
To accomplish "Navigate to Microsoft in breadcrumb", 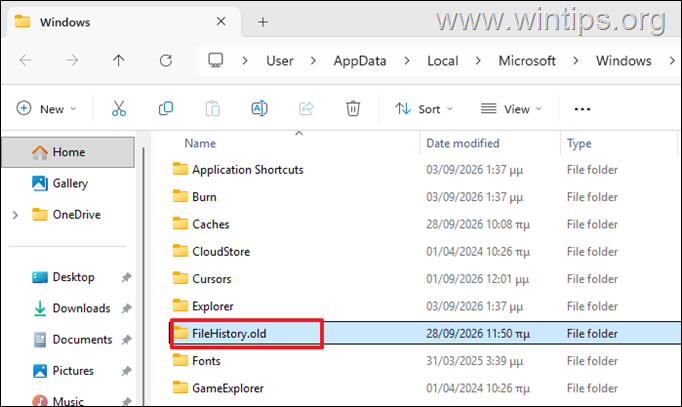I will pos(527,60).
